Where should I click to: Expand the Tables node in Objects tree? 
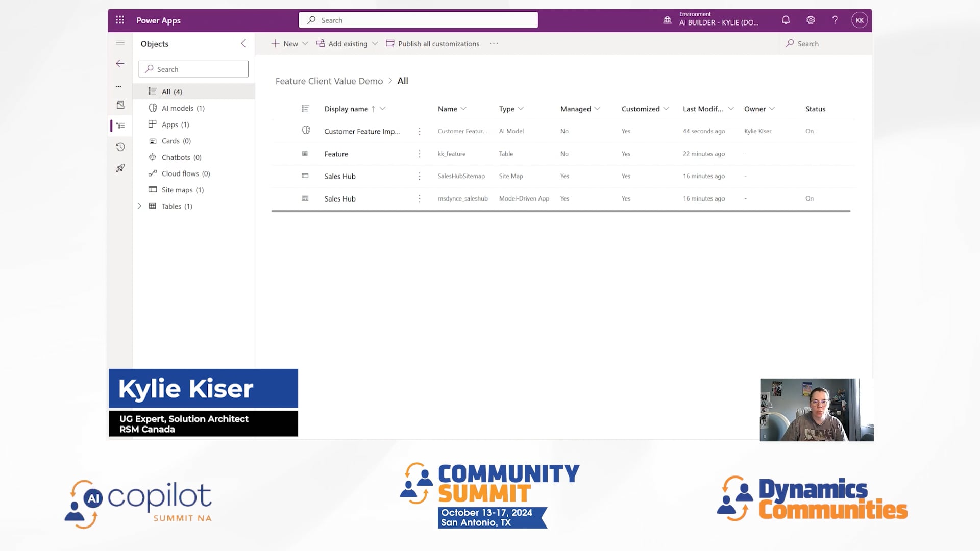pyautogui.click(x=139, y=206)
